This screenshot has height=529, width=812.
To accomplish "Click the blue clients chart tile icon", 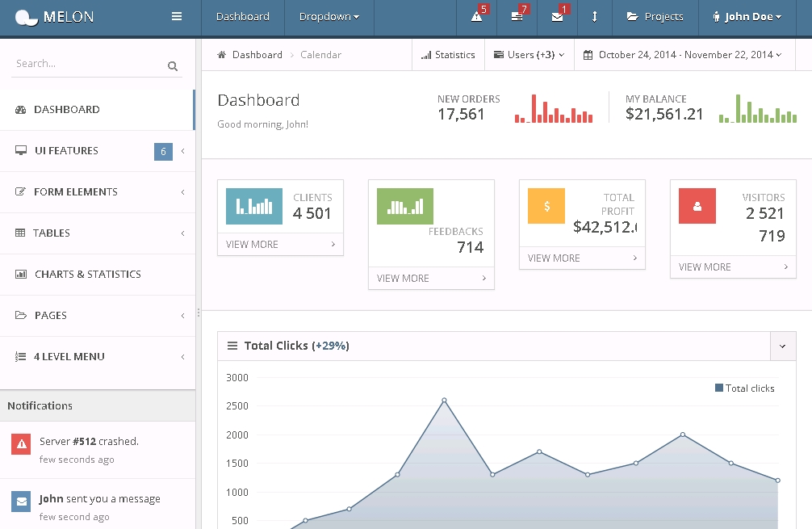I will [254, 206].
